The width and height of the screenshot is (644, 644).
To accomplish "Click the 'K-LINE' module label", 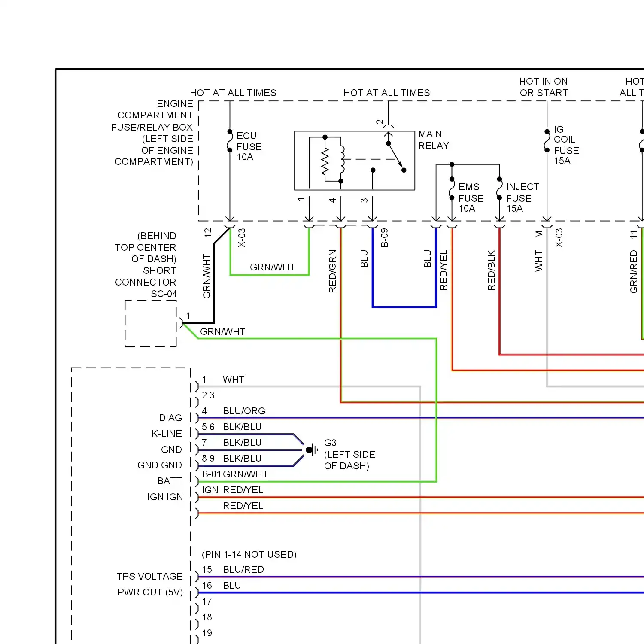I will point(167,434).
